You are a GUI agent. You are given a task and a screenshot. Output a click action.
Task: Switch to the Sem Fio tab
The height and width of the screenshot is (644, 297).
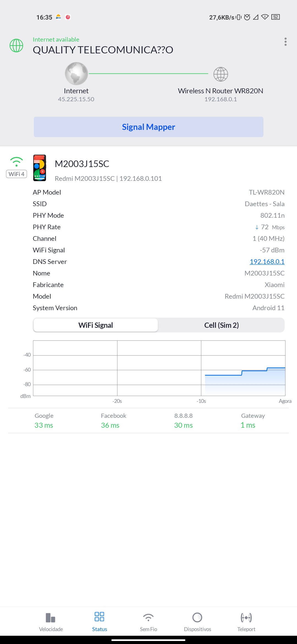tap(148, 621)
